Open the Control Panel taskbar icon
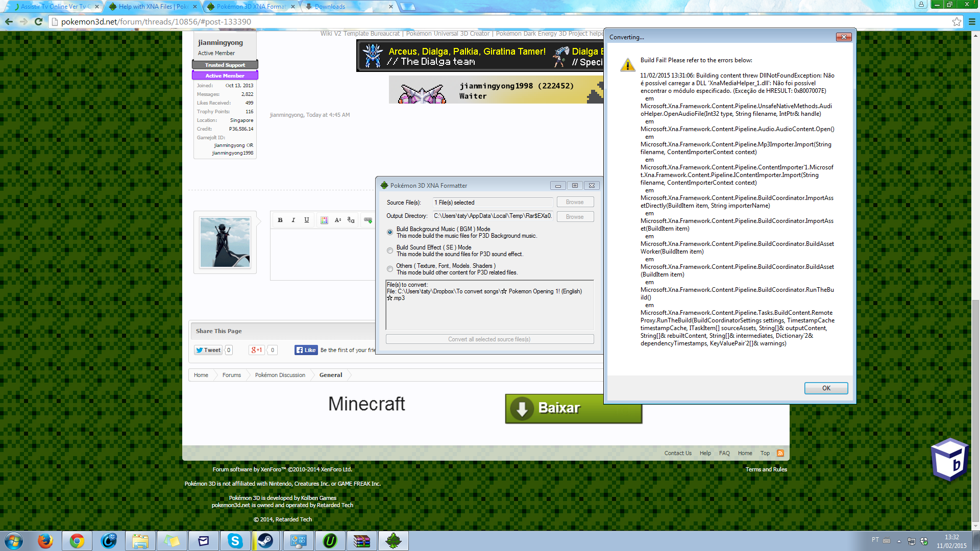 click(x=298, y=541)
